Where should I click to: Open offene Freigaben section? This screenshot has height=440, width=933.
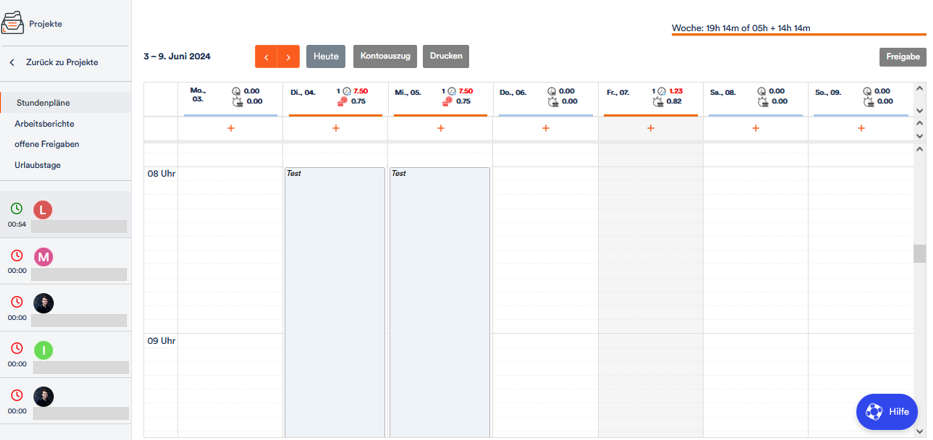tap(47, 144)
